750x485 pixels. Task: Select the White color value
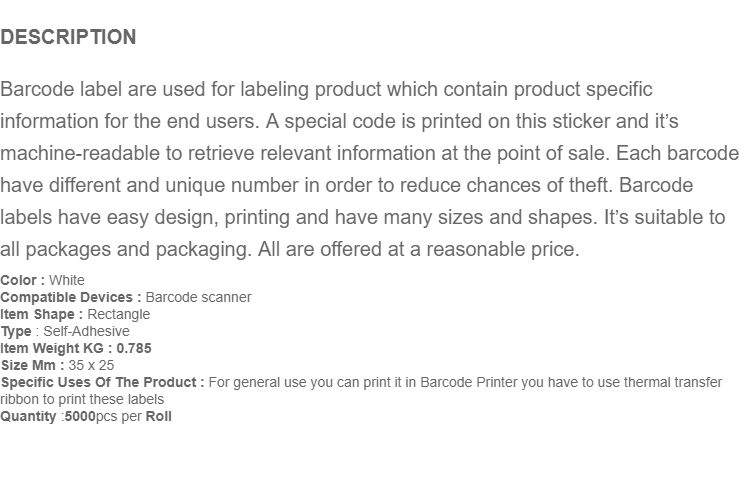[66, 280]
